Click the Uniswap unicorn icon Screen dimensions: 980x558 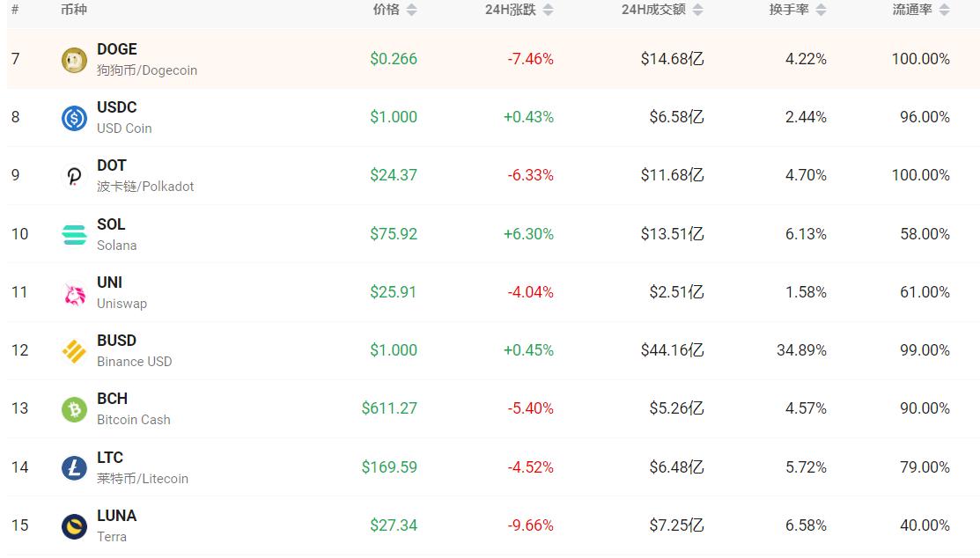tap(74, 293)
